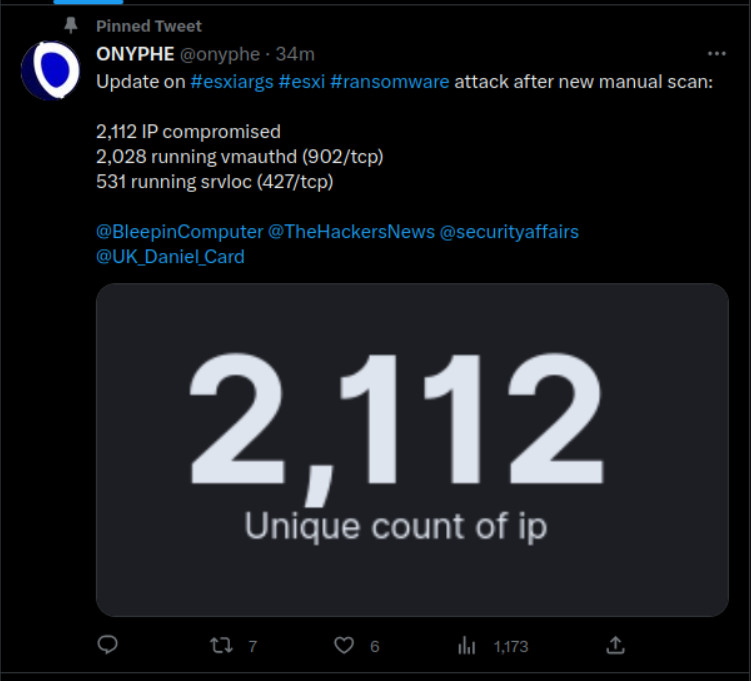Open the three-dot more options menu
The image size is (751, 681).
click(716, 53)
